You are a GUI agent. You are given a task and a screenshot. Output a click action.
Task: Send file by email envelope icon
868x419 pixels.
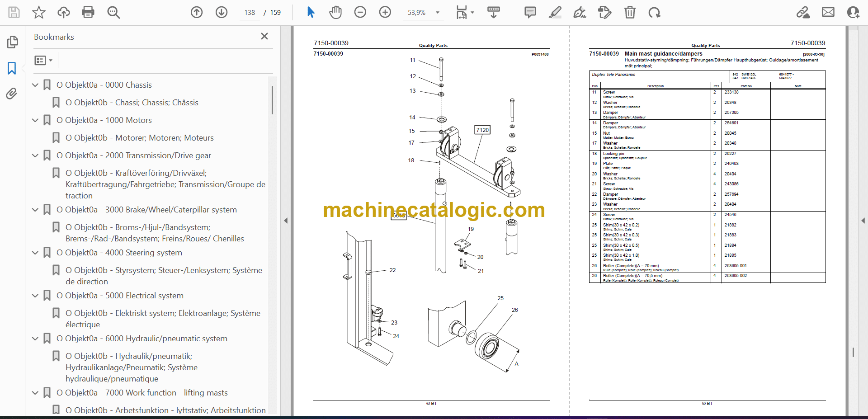[828, 12]
